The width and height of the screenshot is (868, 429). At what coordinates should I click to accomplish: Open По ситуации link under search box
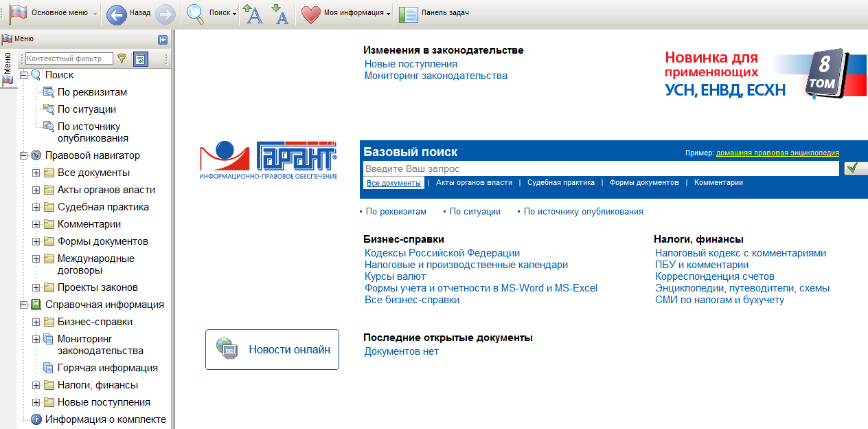(475, 212)
